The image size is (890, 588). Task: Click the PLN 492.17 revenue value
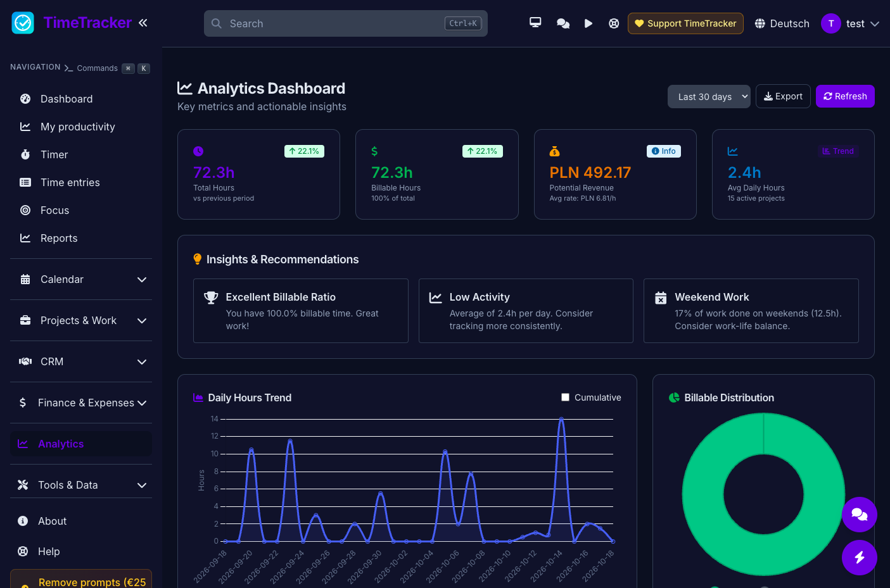tap(590, 172)
